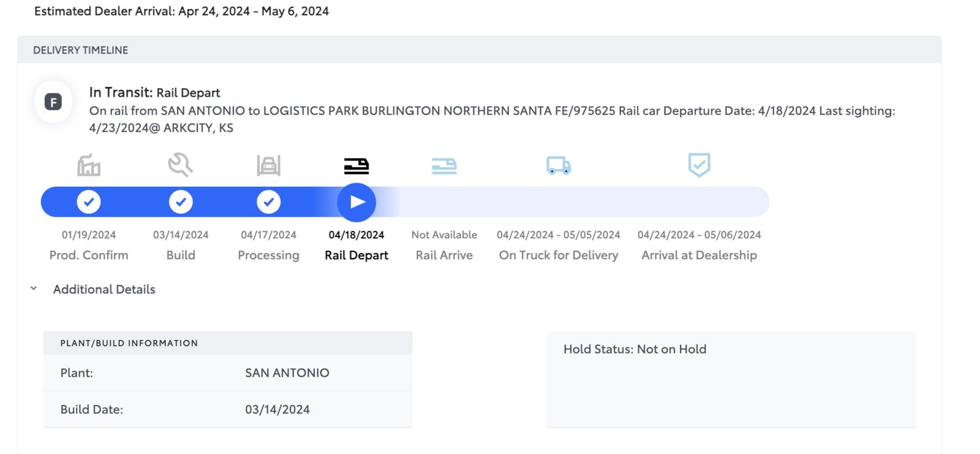The width and height of the screenshot is (980, 454).
Task: Click the 04/24/2024 - 05/05/2024 date range
Action: click(559, 235)
